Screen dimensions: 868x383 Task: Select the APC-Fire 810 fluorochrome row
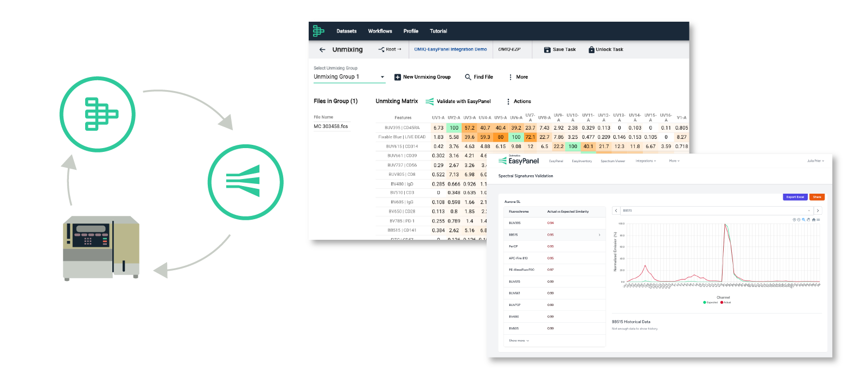pos(554,258)
